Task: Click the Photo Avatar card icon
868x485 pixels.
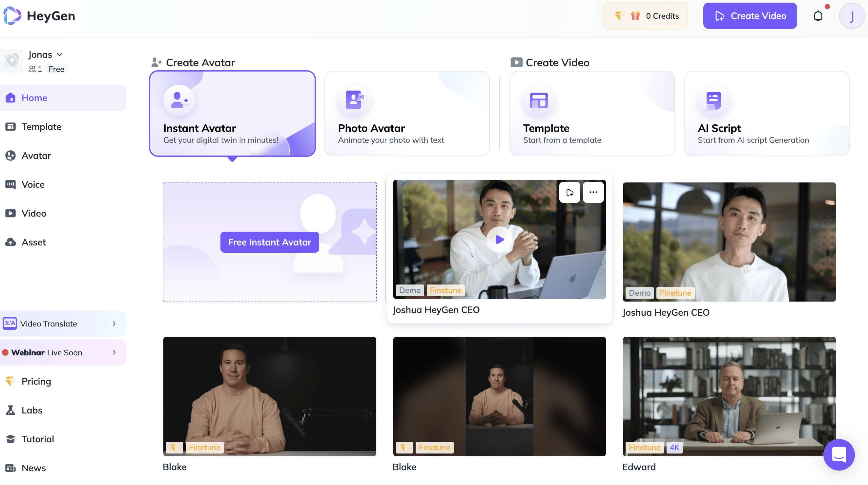Action: point(354,100)
